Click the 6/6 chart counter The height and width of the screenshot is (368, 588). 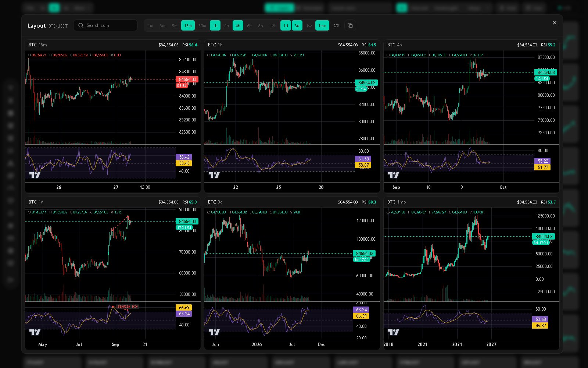coord(336,26)
